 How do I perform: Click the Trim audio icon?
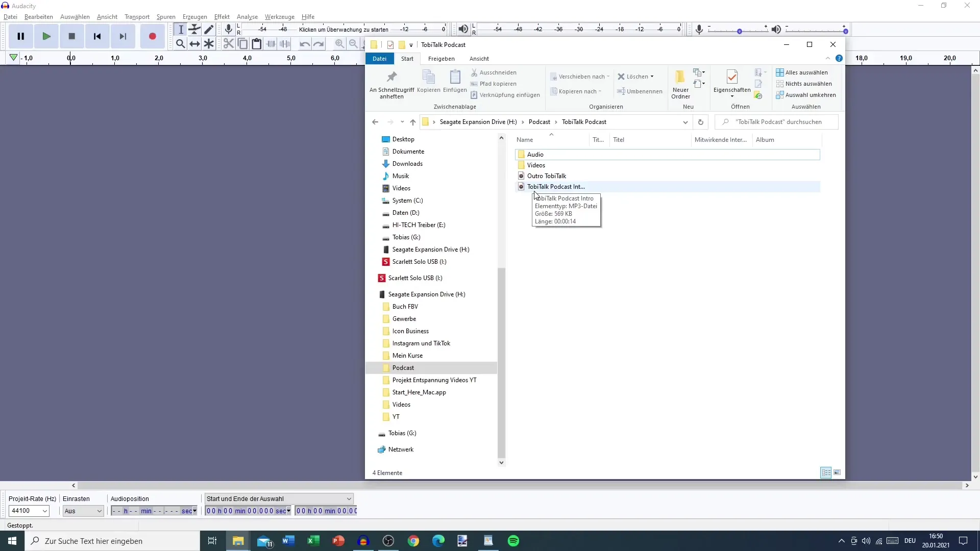(271, 44)
